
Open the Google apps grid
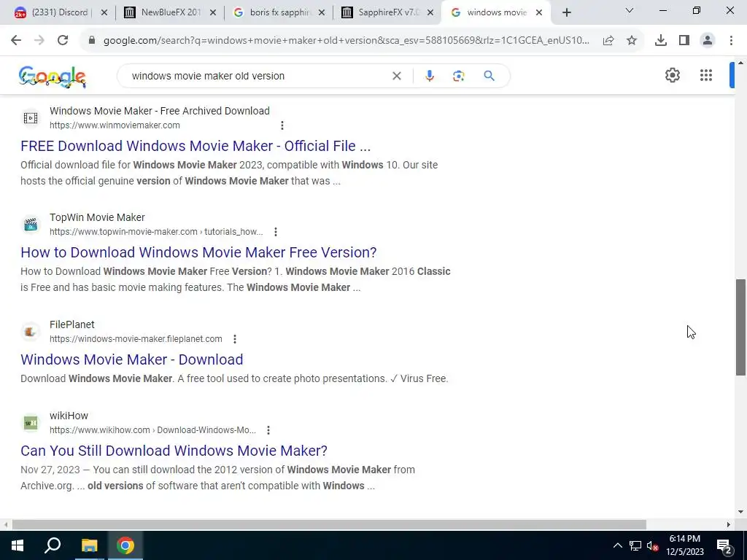pyautogui.click(x=706, y=75)
